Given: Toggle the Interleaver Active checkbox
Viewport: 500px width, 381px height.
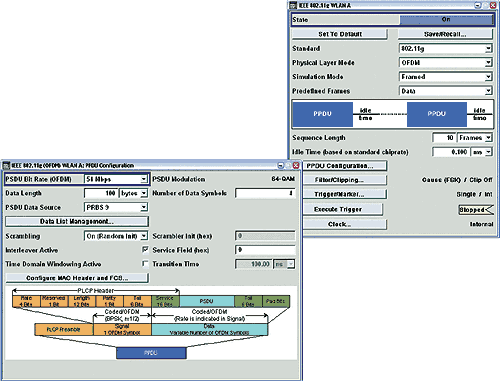Looking at the screenshot, I should pyautogui.click(x=145, y=250).
